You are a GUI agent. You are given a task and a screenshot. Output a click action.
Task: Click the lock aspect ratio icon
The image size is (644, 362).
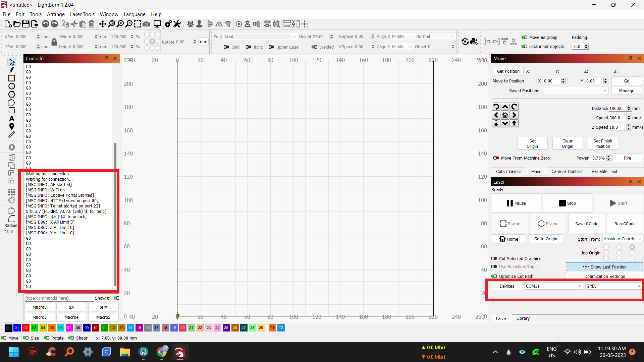(x=54, y=42)
